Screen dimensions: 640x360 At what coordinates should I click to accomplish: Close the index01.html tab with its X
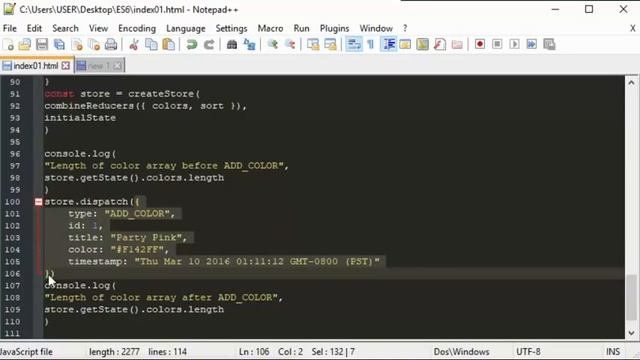click(x=66, y=65)
